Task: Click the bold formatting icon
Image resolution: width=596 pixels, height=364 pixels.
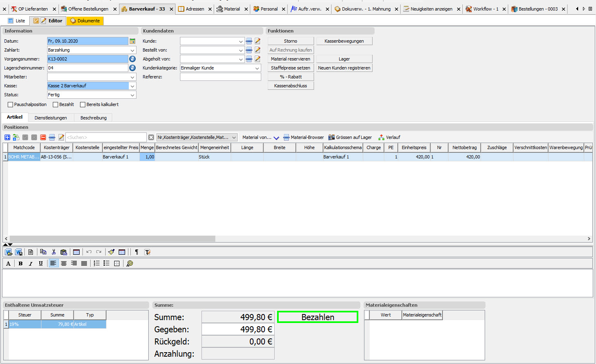Action: [x=20, y=264]
